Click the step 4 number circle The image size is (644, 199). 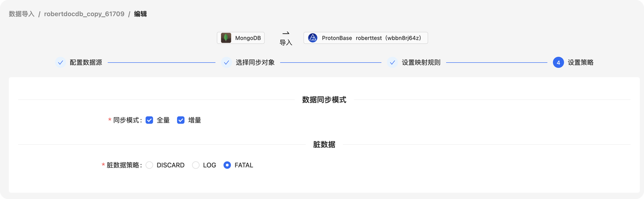(x=558, y=63)
